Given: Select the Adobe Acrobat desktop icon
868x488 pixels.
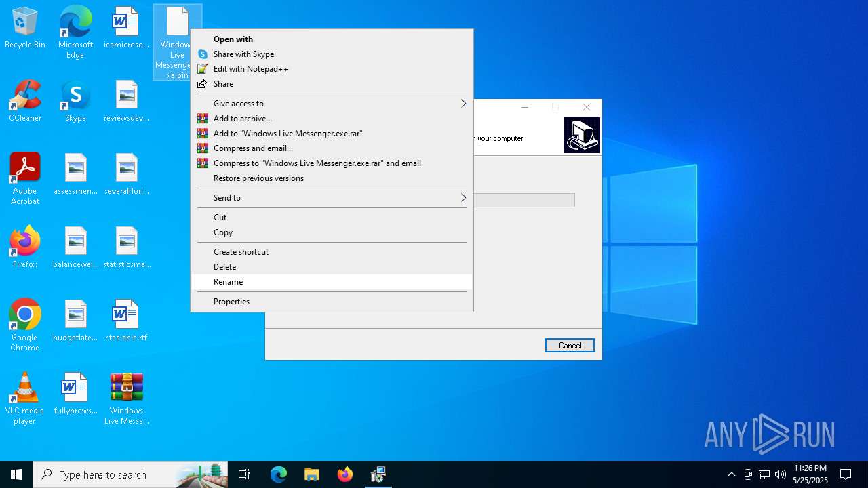Looking at the screenshot, I should (25, 178).
